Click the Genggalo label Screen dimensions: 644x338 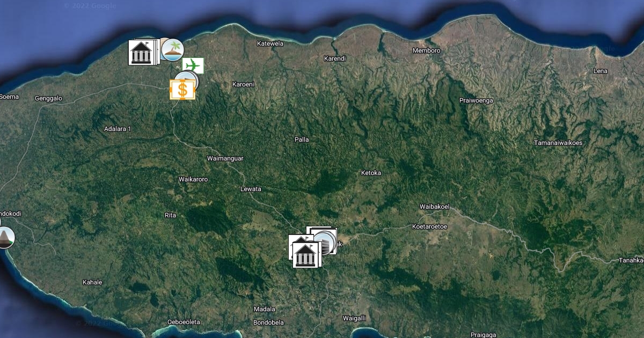point(48,98)
